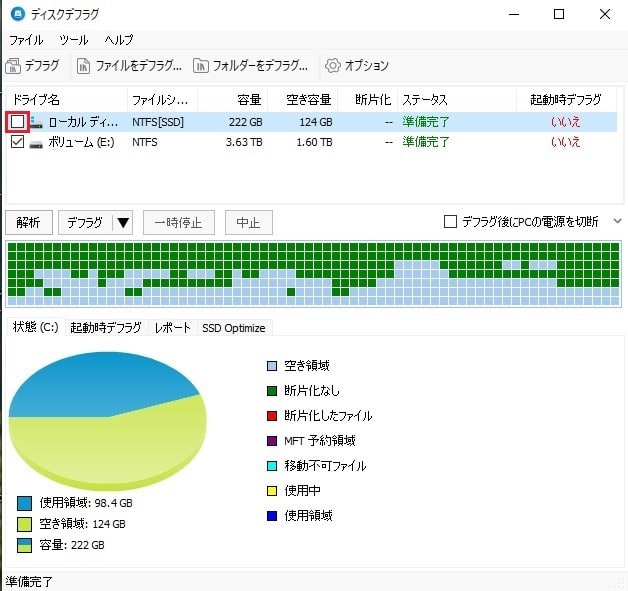Click the デフラグ toolbar icon

[x=13, y=66]
